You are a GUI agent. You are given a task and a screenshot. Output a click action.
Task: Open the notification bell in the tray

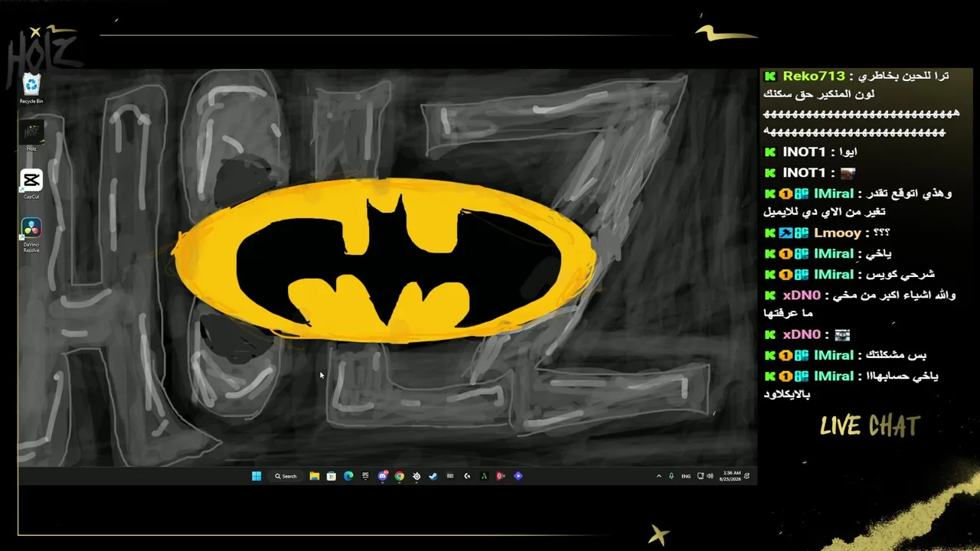click(747, 476)
